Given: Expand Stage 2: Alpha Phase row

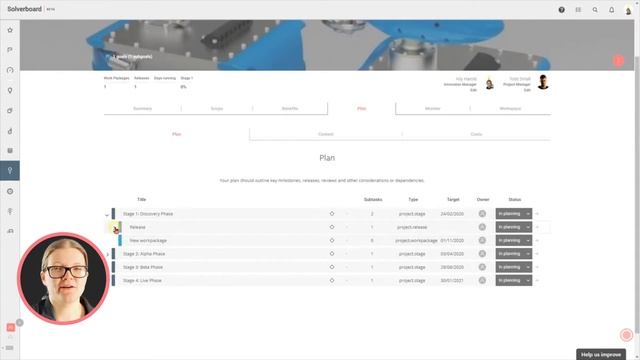Looking at the screenshot, I should pyautogui.click(x=107, y=254).
